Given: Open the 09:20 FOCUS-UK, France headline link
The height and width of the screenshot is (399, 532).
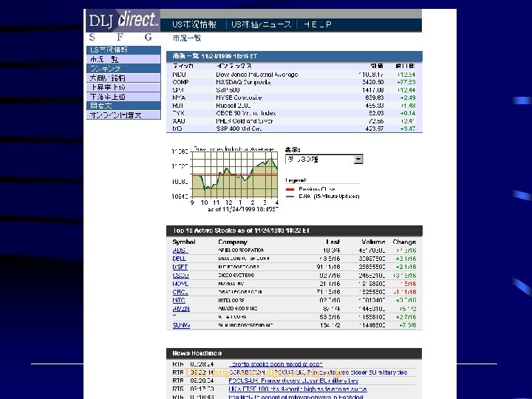Looking at the screenshot, I should [x=293, y=381].
